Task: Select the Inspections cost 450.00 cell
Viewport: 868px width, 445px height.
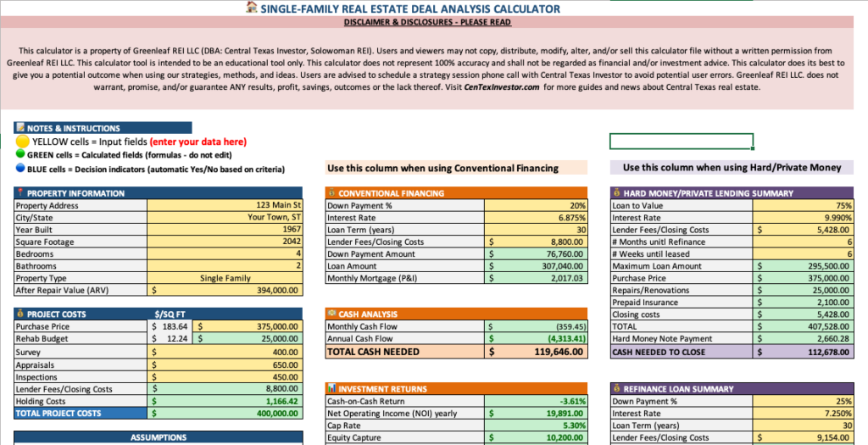Action: point(225,377)
